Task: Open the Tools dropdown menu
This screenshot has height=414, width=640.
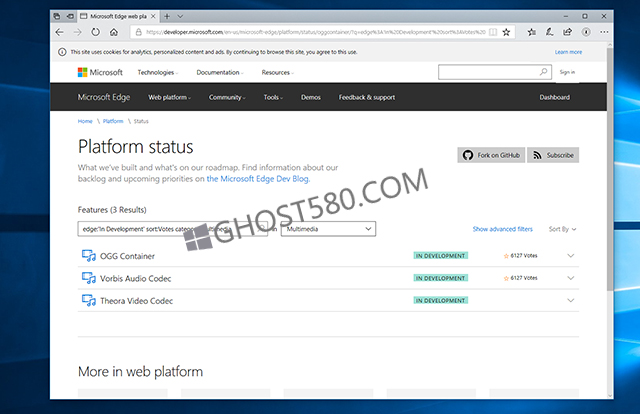Action: click(x=273, y=97)
